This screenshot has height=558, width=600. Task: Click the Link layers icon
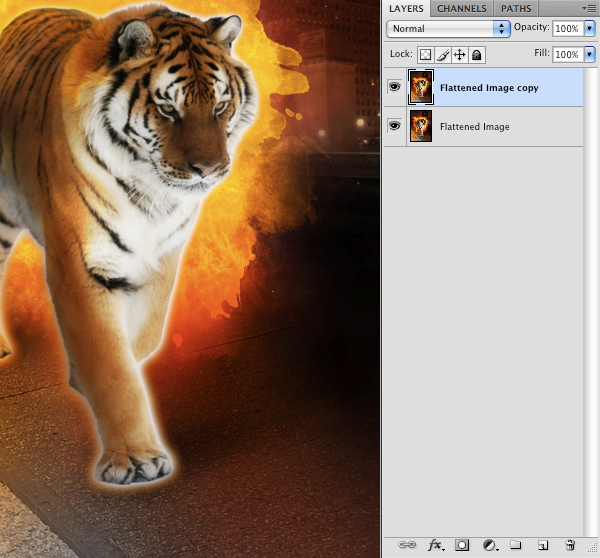click(407, 545)
